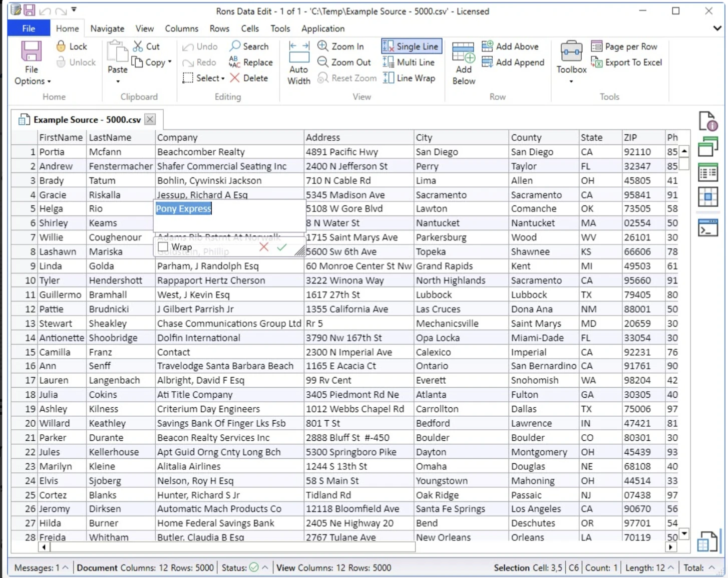Switch to the Rows ribbon tab
The height and width of the screenshot is (578, 728).
click(x=219, y=29)
